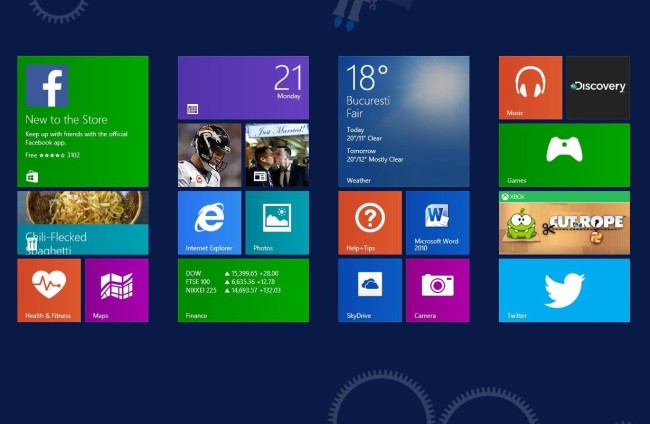Click the 18° temperature reading
650x424 pixels.
tap(367, 77)
